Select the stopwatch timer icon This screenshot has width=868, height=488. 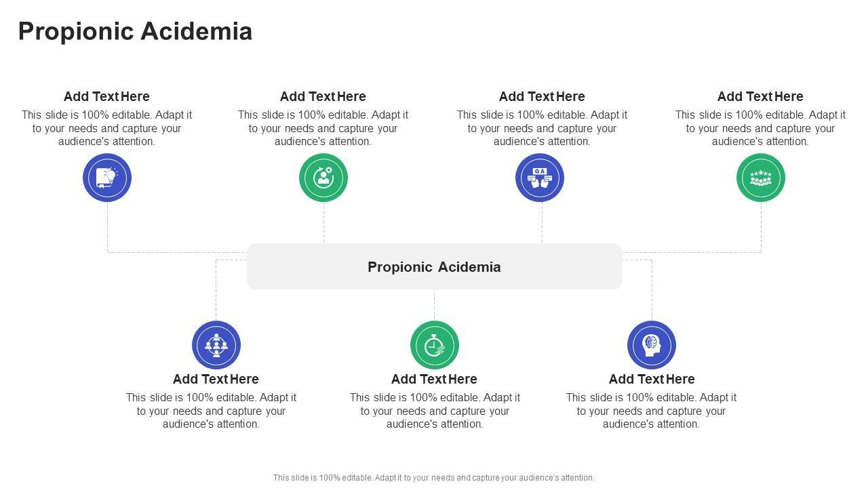click(435, 345)
